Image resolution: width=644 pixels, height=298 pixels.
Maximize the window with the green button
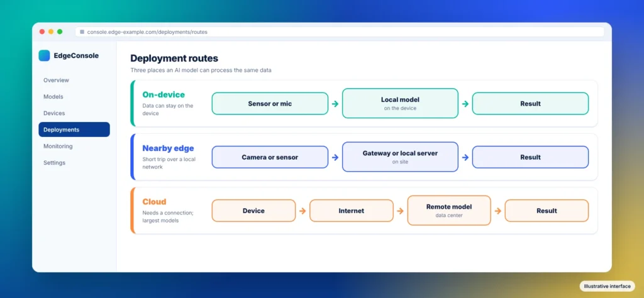(60, 31)
